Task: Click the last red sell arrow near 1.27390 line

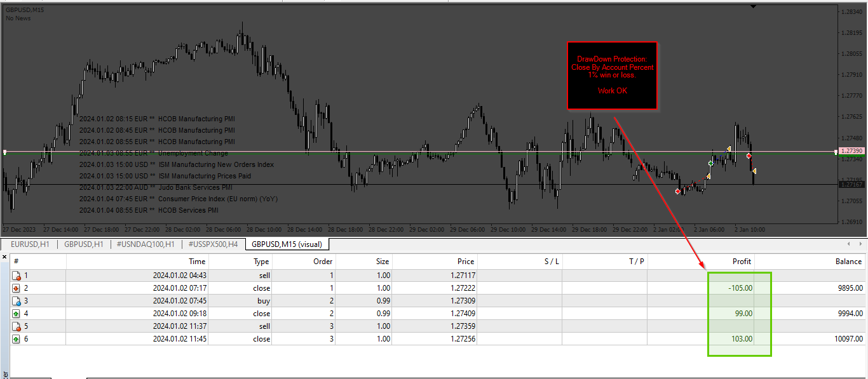Action: pos(749,156)
